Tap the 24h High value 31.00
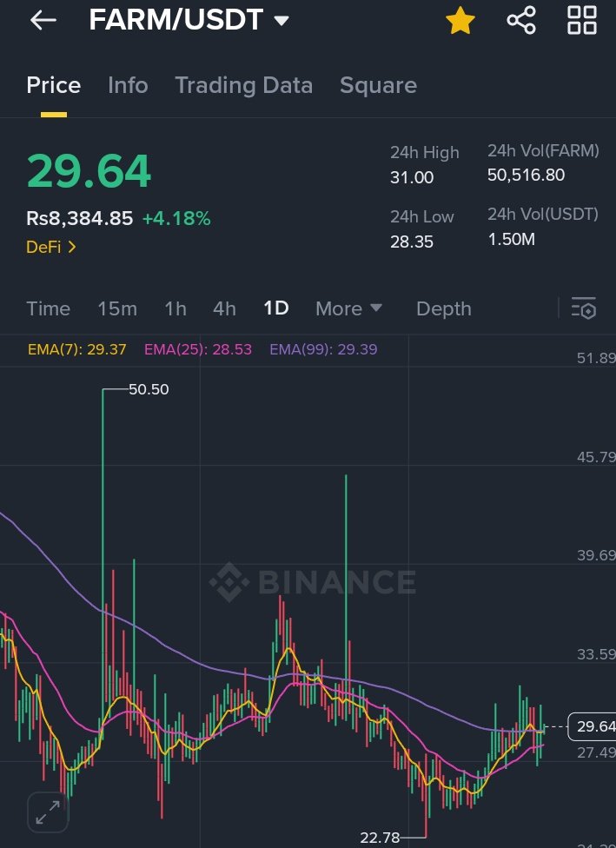The width and height of the screenshot is (616, 848). tap(412, 177)
